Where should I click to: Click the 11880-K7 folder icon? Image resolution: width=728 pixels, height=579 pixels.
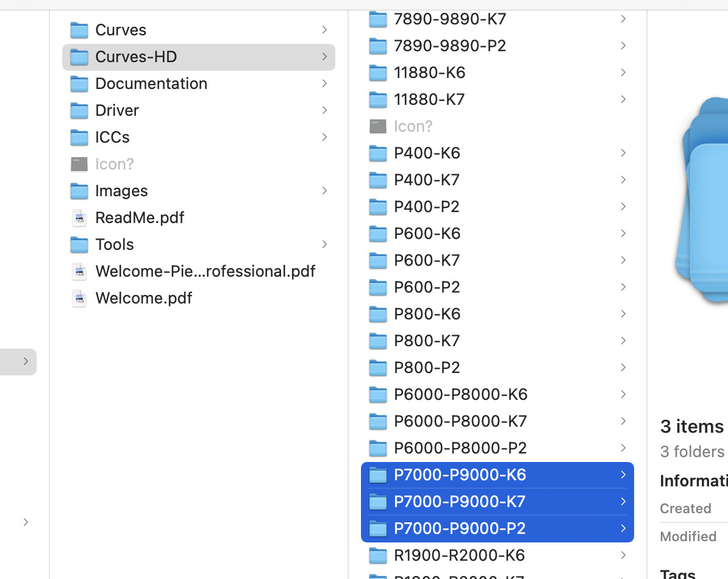(x=377, y=100)
